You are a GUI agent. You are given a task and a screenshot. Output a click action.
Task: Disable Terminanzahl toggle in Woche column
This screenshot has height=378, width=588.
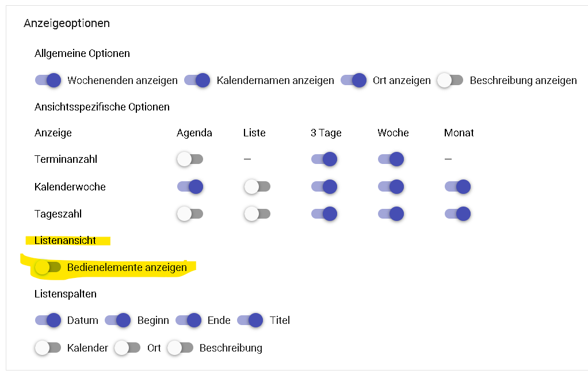click(x=391, y=159)
